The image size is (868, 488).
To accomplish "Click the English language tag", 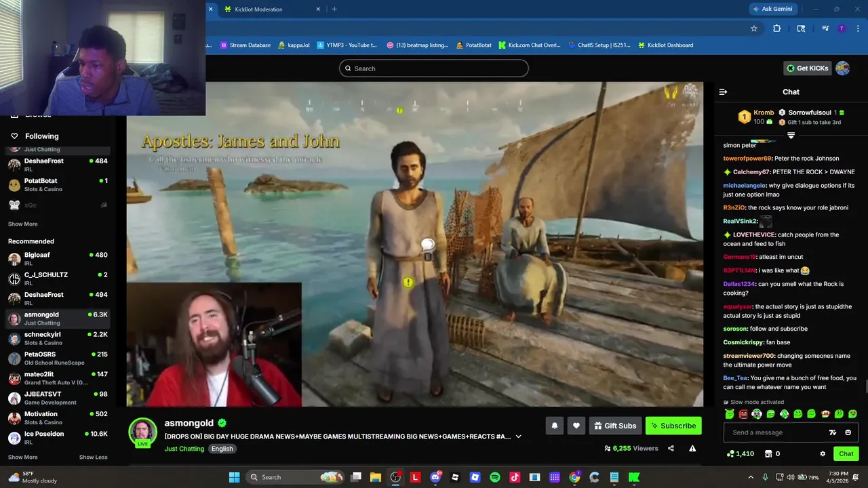I will (x=222, y=449).
